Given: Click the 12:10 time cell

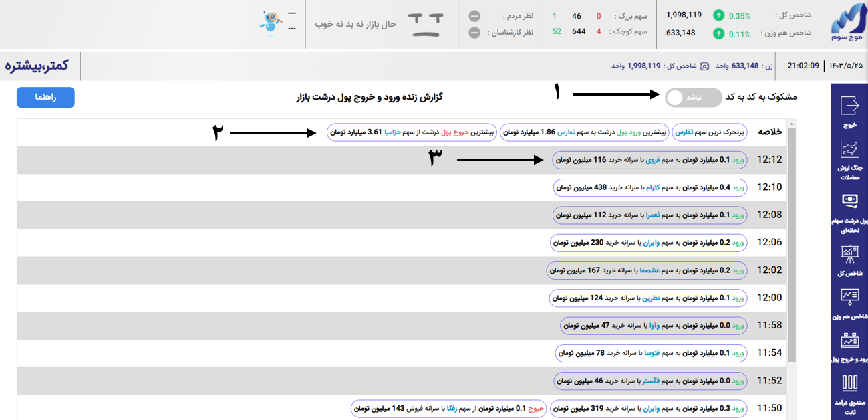Looking at the screenshot, I should pyautogui.click(x=768, y=187).
